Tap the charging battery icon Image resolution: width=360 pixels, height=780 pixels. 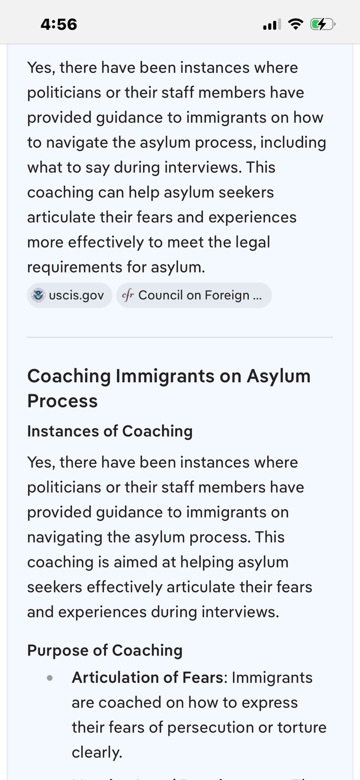(x=323, y=24)
